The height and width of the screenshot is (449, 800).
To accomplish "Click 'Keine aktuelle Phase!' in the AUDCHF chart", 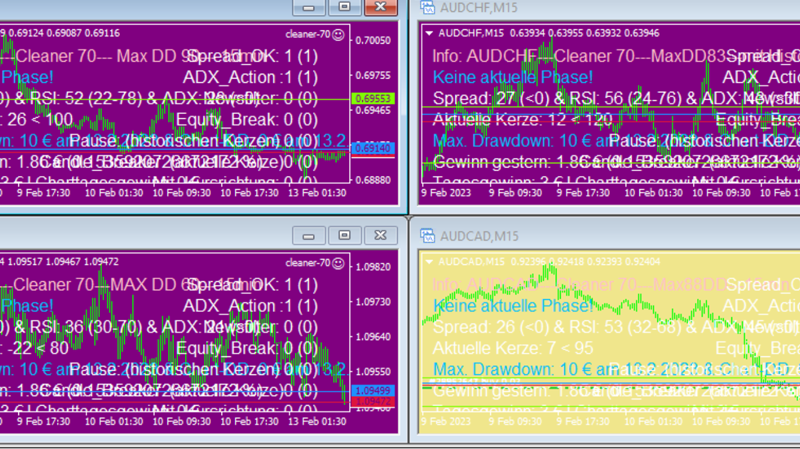I will click(x=513, y=78).
